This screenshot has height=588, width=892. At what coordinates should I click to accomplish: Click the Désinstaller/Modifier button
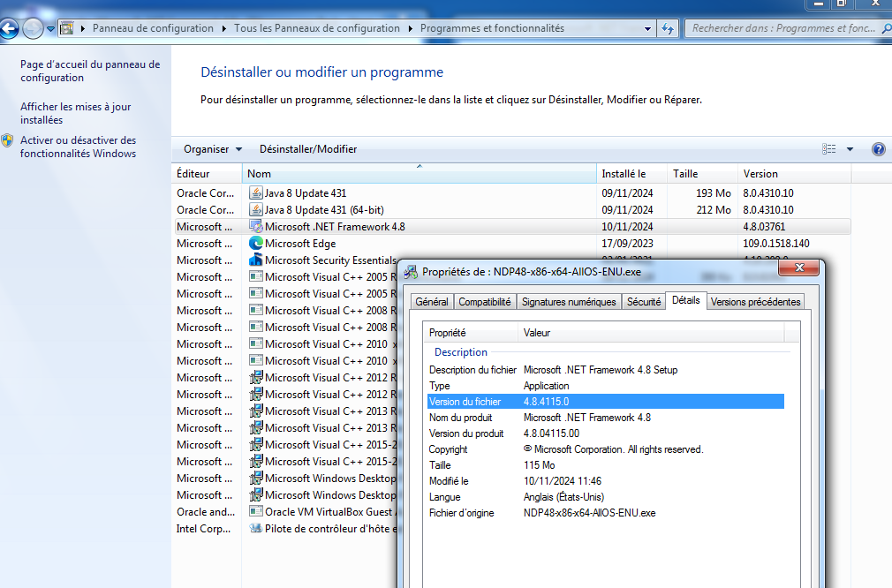coord(308,149)
